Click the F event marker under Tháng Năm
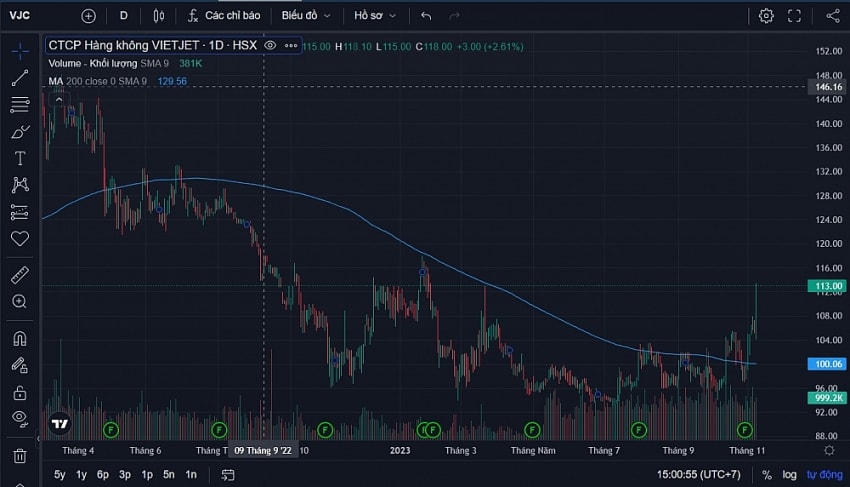This screenshot has height=487, width=850. pyautogui.click(x=532, y=430)
